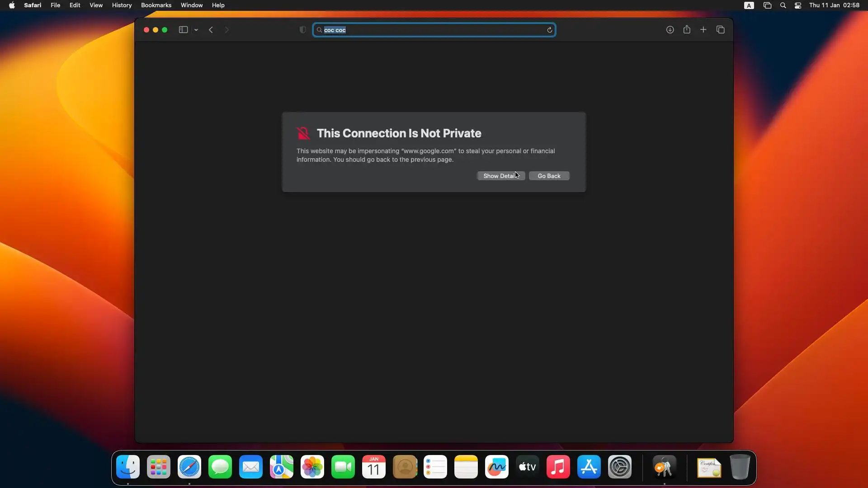Open Spotlight search in menu bar

[x=783, y=5]
